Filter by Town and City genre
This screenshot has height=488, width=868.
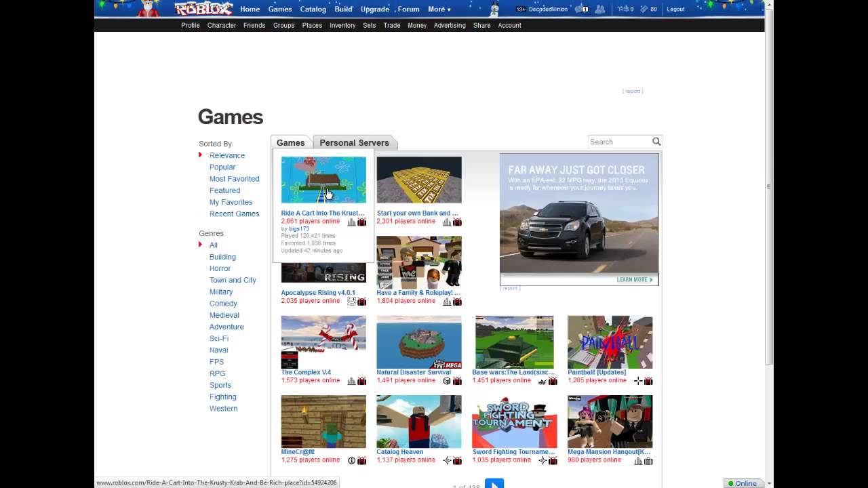[x=233, y=280]
